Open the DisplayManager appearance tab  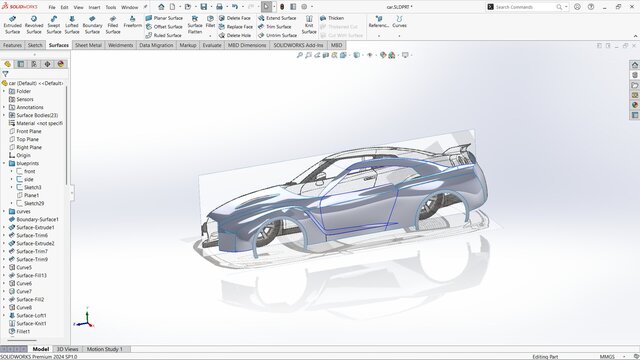(61, 64)
